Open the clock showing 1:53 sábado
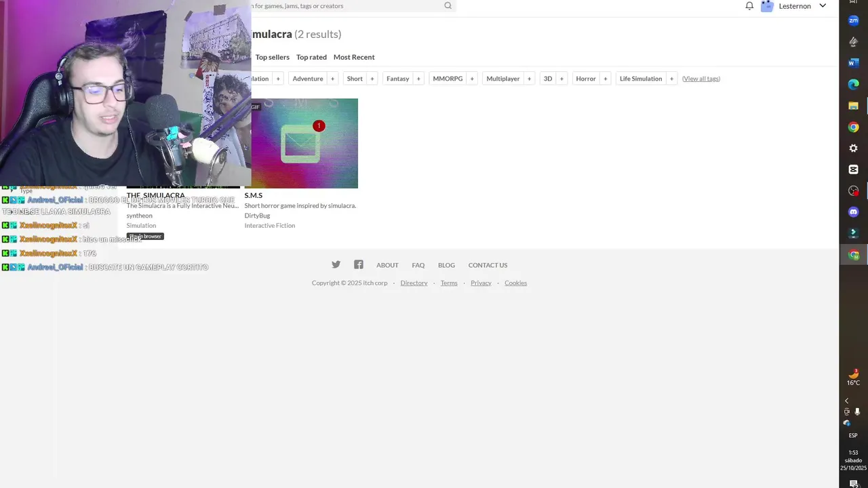 (x=853, y=460)
